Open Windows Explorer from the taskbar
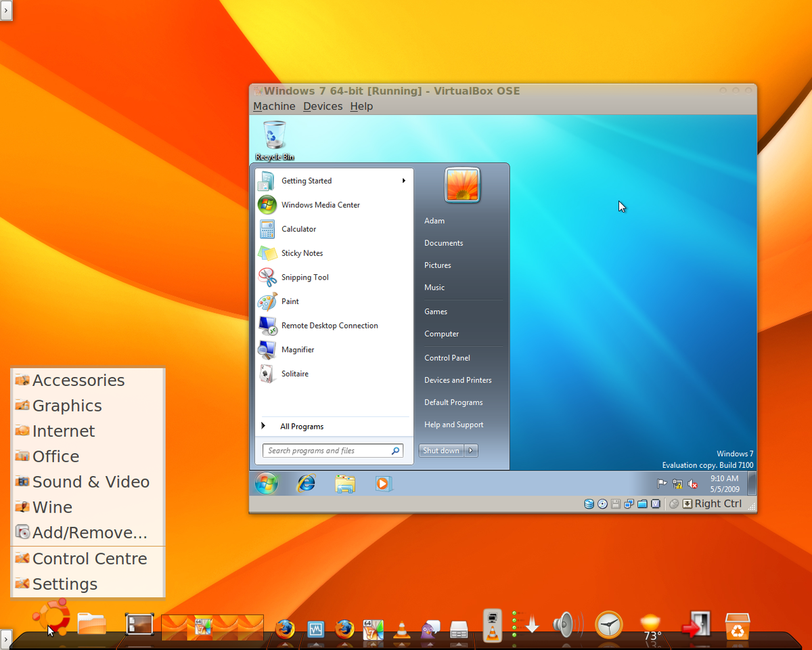This screenshot has width=812, height=650. pyautogui.click(x=345, y=483)
